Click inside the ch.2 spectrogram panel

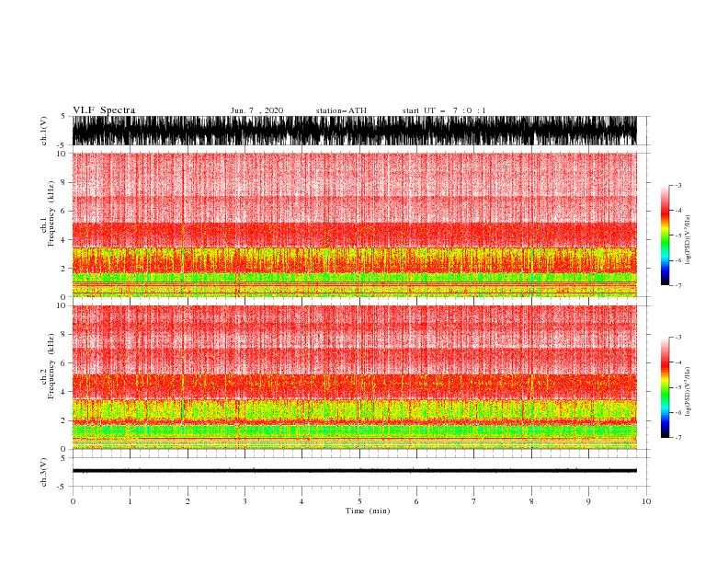(x=354, y=377)
